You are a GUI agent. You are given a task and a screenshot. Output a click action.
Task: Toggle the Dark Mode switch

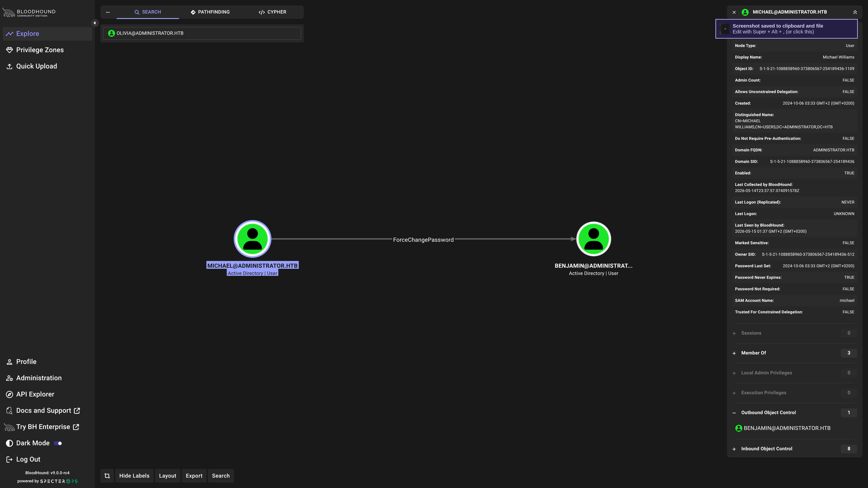click(58, 443)
